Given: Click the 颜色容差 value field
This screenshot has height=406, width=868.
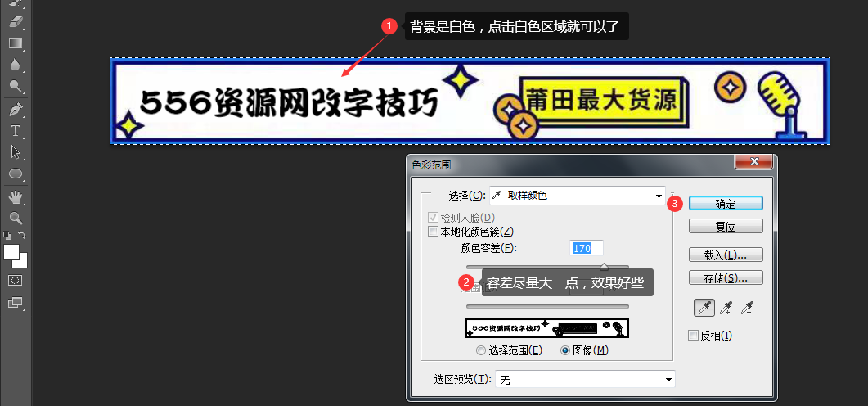Looking at the screenshot, I should (x=586, y=248).
